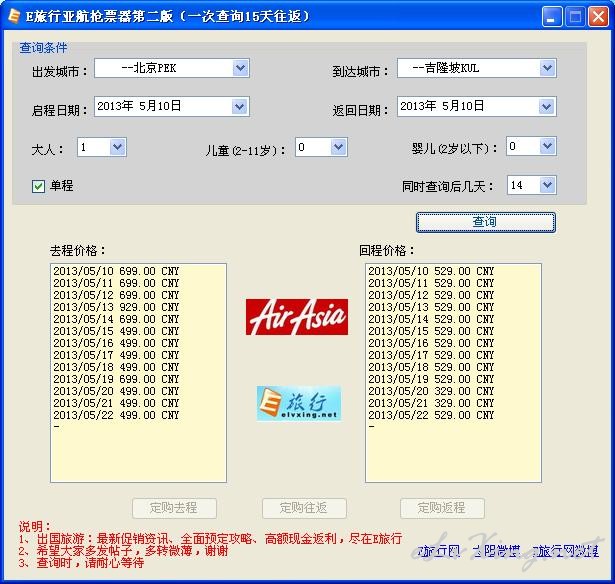Open the E旅行网 link
Image resolution: width=615 pixels, height=584 pixels.
click(x=438, y=551)
